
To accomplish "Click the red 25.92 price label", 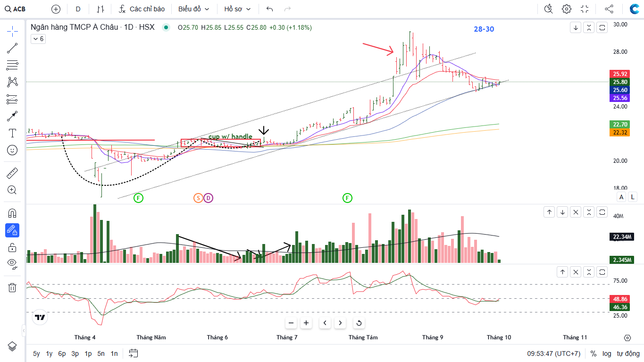I will (x=619, y=74).
